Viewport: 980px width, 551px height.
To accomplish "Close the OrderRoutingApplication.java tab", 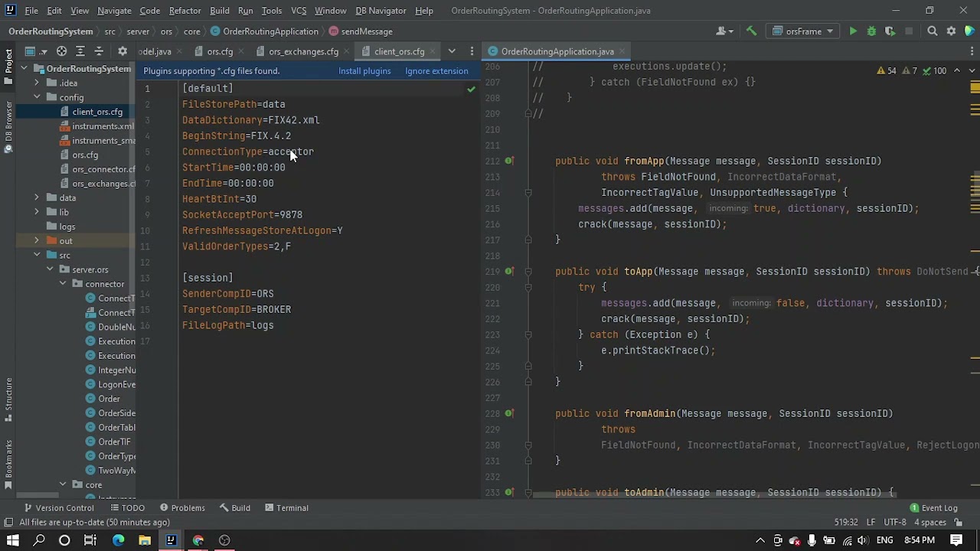I will click(x=622, y=51).
